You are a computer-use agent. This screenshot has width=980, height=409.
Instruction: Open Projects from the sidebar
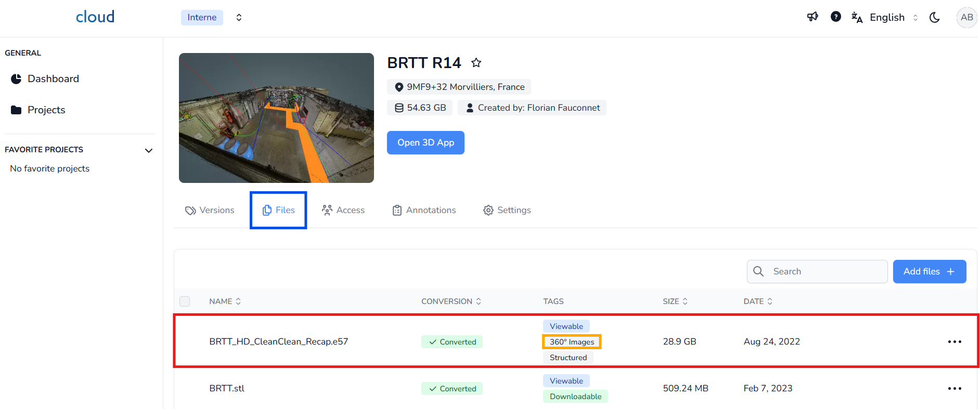pos(46,110)
